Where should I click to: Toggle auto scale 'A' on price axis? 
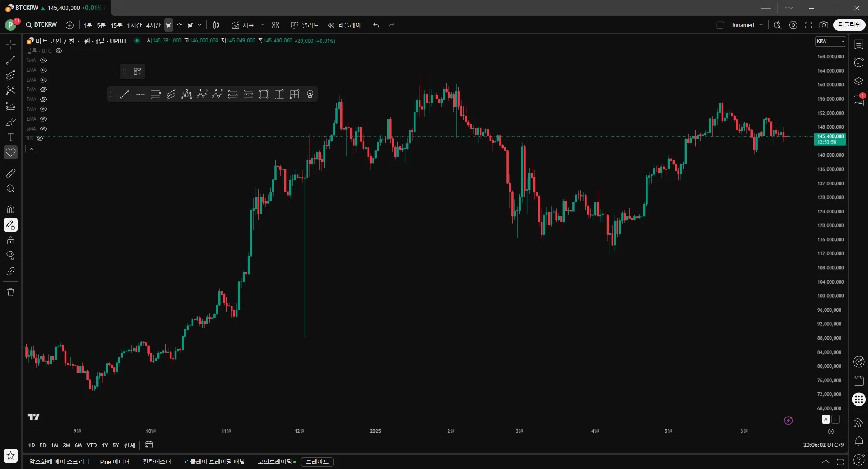coord(826,419)
